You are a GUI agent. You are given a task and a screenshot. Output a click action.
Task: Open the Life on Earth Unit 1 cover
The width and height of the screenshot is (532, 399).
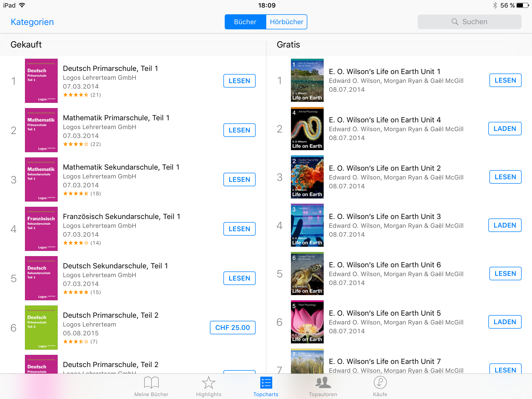pyautogui.click(x=307, y=80)
